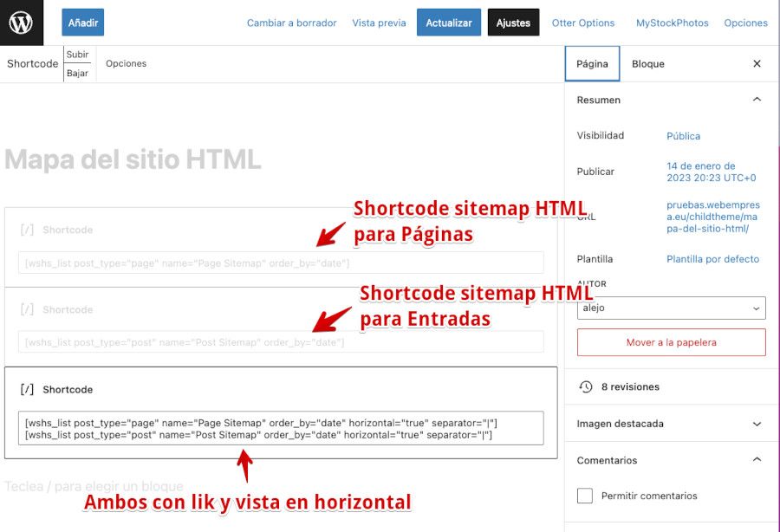Click the Publicar label in Resumen

click(x=595, y=172)
